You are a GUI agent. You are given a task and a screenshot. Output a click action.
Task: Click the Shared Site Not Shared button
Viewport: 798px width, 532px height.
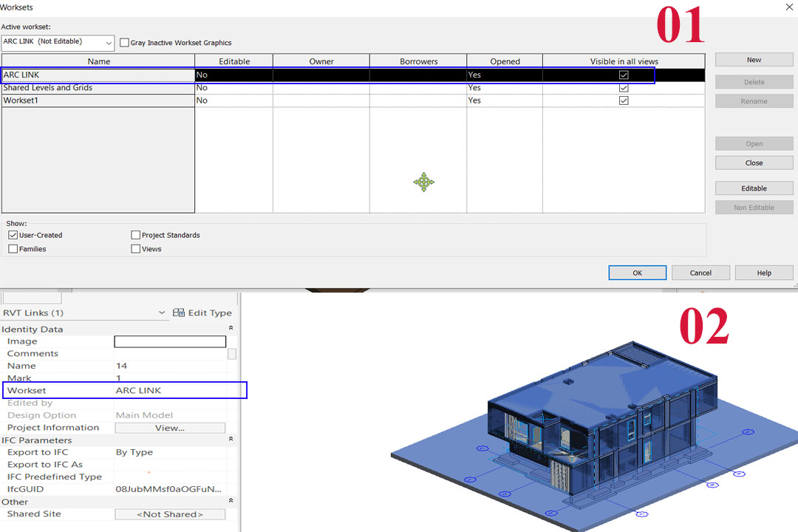click(x=170, y=514)
